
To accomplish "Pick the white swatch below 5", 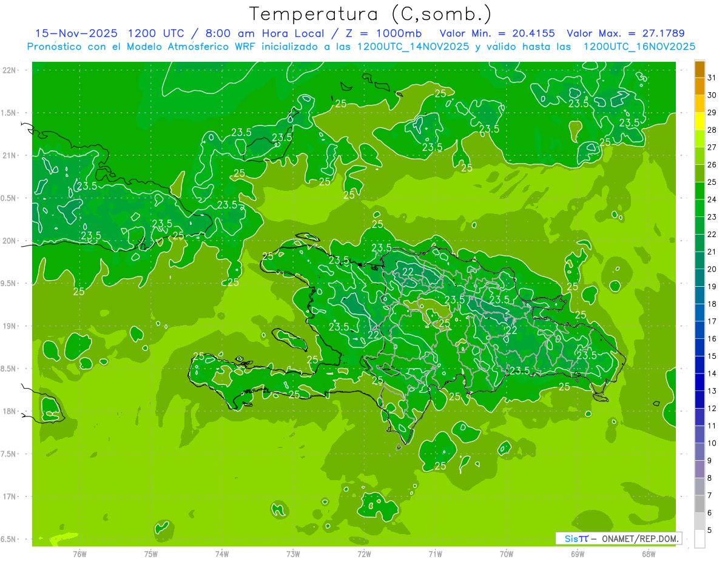I will [x=699, y=539].
